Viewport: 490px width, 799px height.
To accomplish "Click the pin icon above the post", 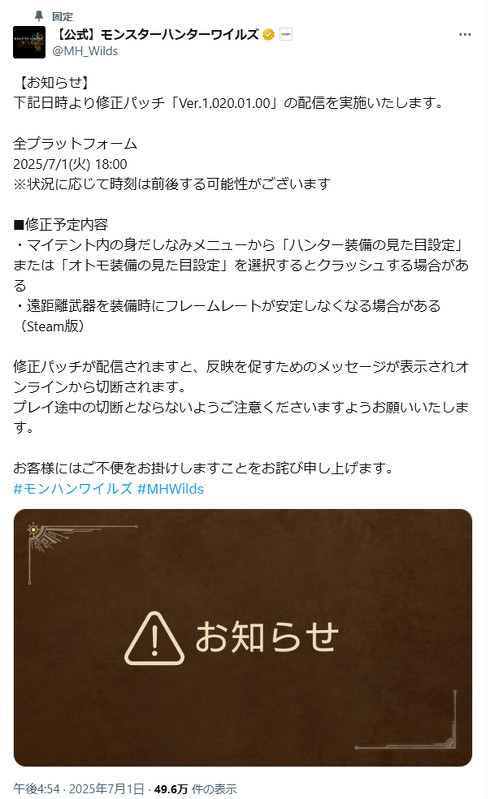I will (39, 16).
